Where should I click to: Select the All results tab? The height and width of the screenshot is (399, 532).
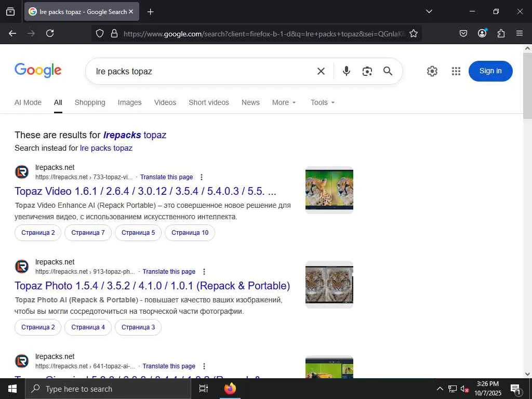coord(58,102)
